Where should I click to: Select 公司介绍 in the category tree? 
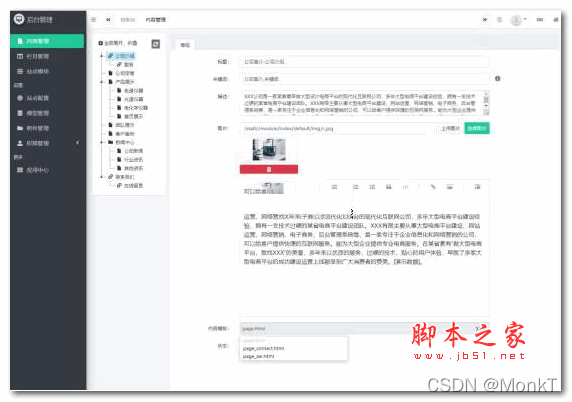(125, 56)
